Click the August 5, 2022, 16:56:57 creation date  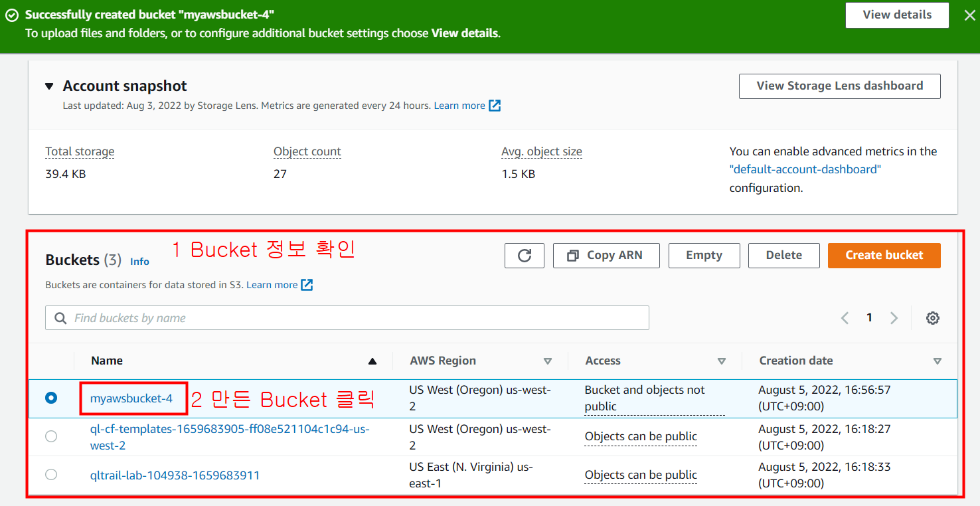pyautogui.click(x=824, y=398)
